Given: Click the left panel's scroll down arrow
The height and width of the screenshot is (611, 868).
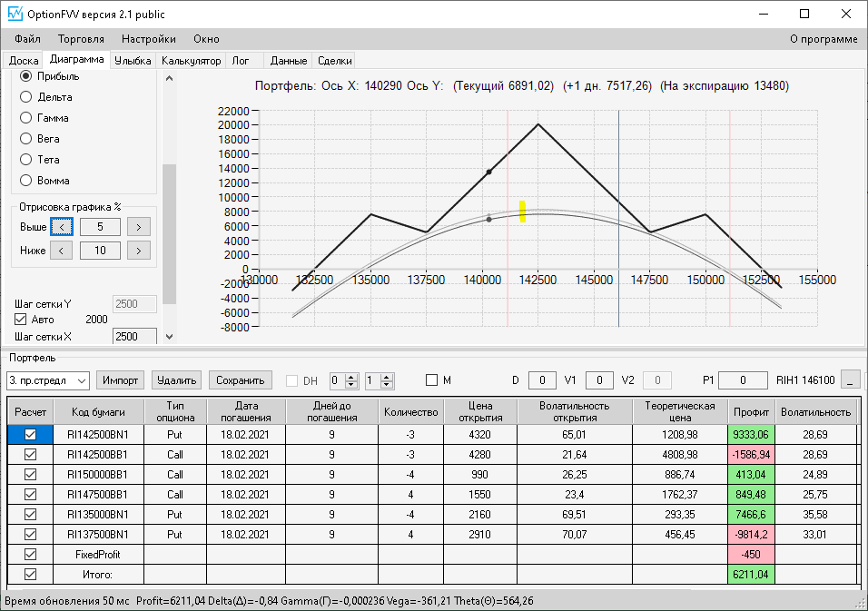Looking at the screenshot, I should (170, 337).
